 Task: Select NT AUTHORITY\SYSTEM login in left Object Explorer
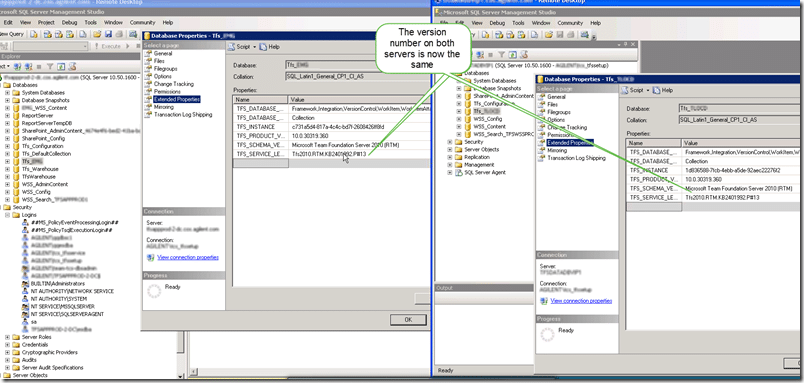coord(59,298)
